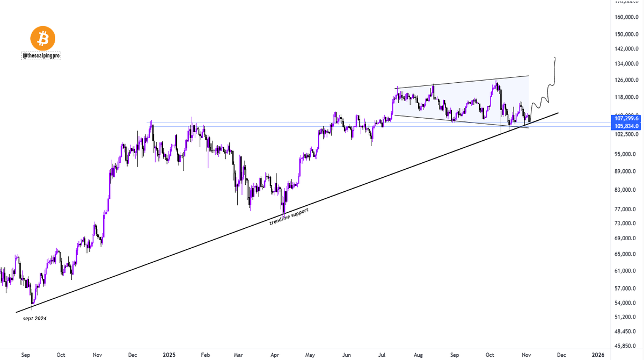Select the @thescalpingpro watermark text
The height and width of the screenshot is (360, 644).
point(40,55)
